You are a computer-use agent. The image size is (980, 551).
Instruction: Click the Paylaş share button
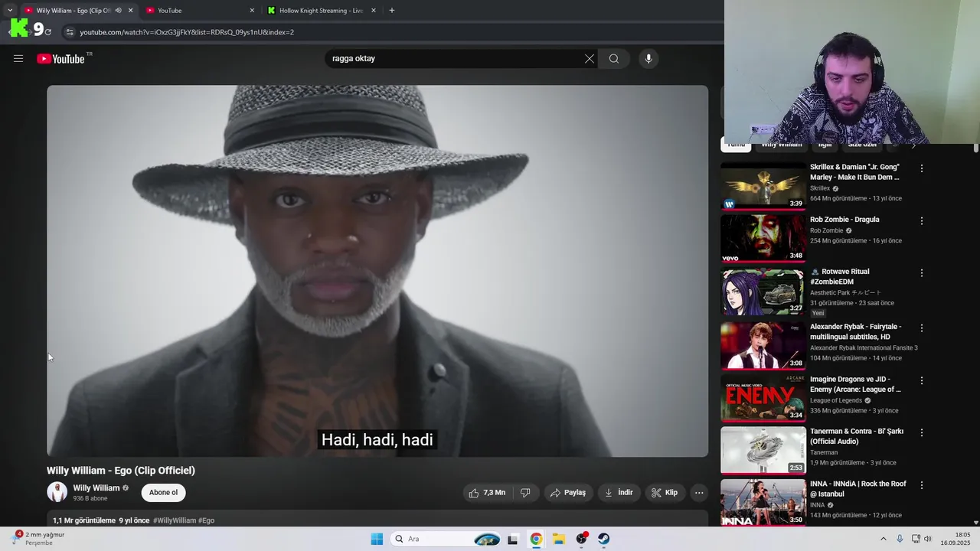(568, 493)
